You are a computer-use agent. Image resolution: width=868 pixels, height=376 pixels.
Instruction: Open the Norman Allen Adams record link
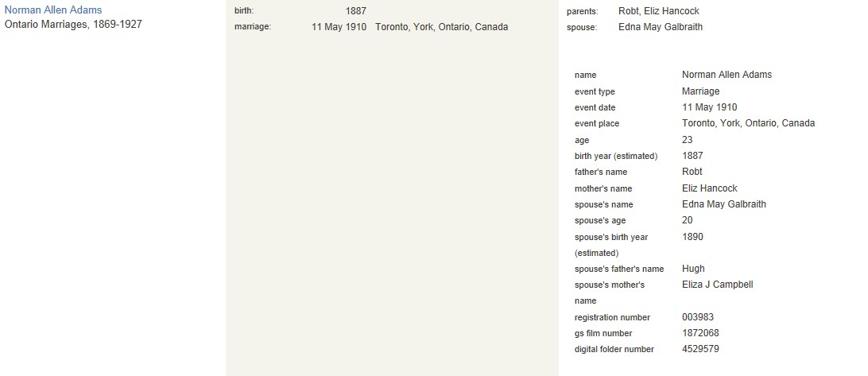click(x=53, y=10)
